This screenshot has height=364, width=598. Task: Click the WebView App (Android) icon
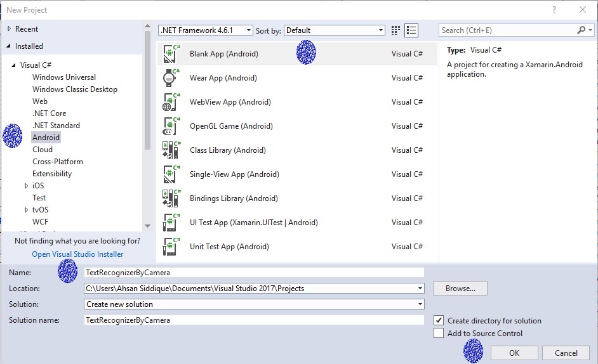171,101
